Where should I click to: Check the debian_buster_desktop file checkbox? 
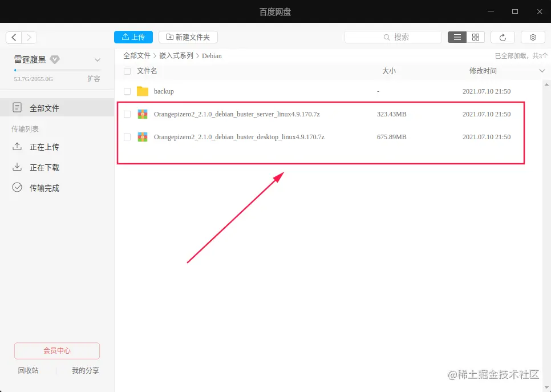[x=127, y=137]
